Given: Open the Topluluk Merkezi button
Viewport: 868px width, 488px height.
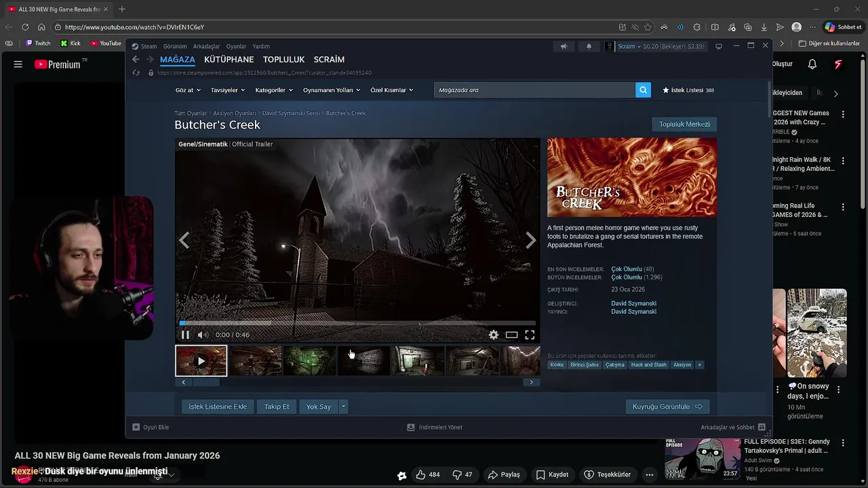Looking at the screenshot, I should click(684, 124).
